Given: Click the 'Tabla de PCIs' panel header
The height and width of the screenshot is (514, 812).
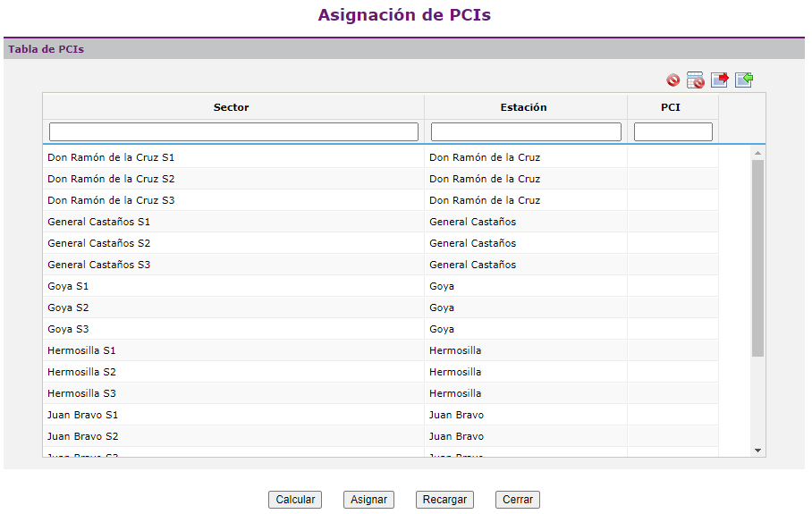Looking at the screenshot, I should click(x=404, y=49).
